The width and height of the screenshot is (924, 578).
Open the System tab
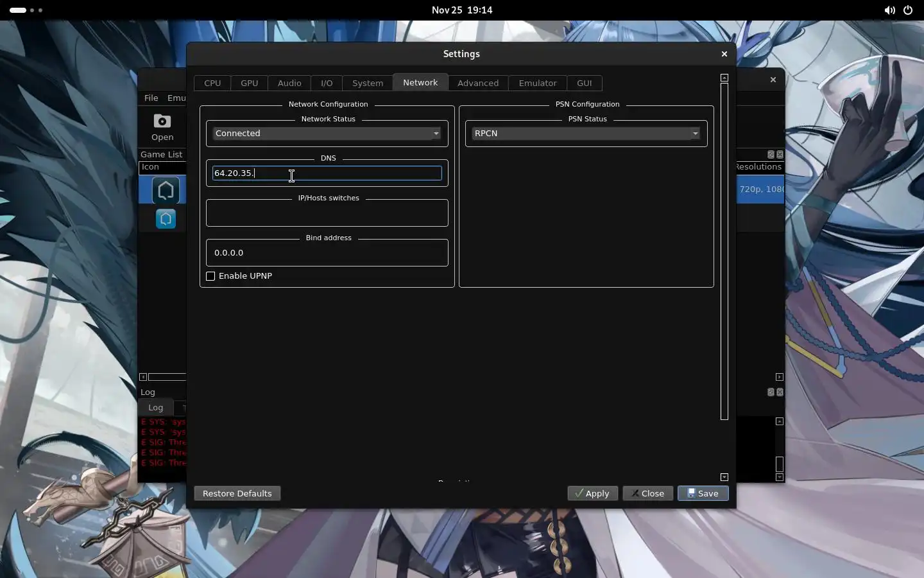coord(368,83)
